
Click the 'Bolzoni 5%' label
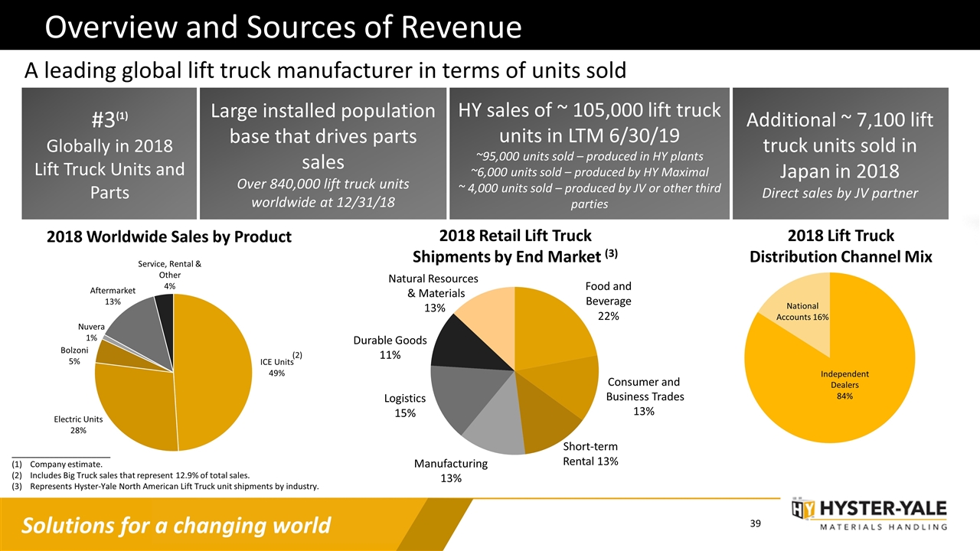75,355
